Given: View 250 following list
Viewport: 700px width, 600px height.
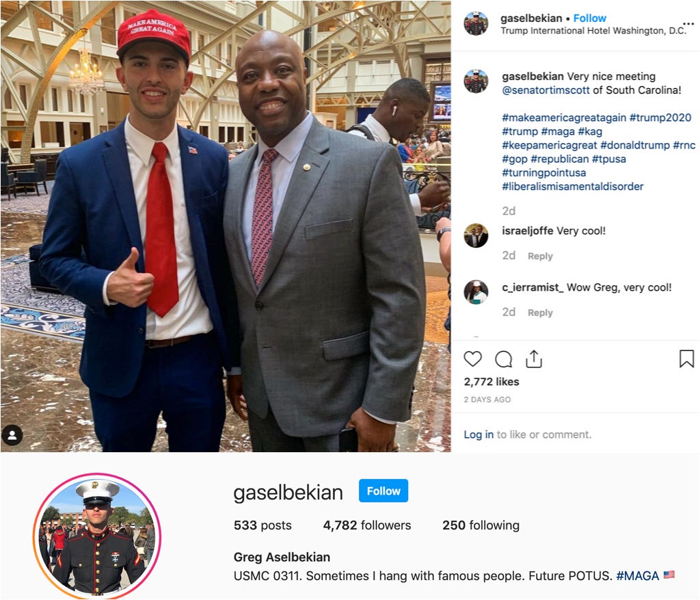Looking at the screenshot, I should [481, 525].
